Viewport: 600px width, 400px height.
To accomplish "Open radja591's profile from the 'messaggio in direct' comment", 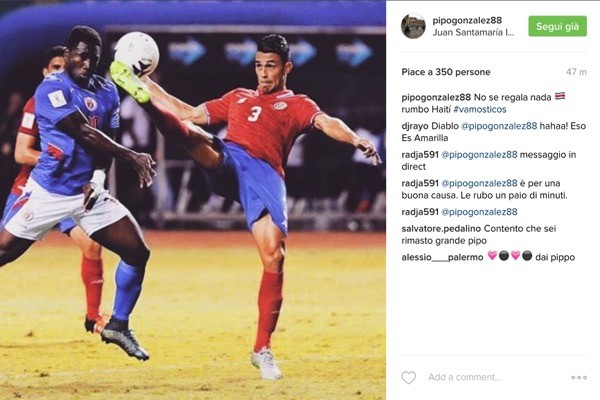I will (x=420, y=155).
